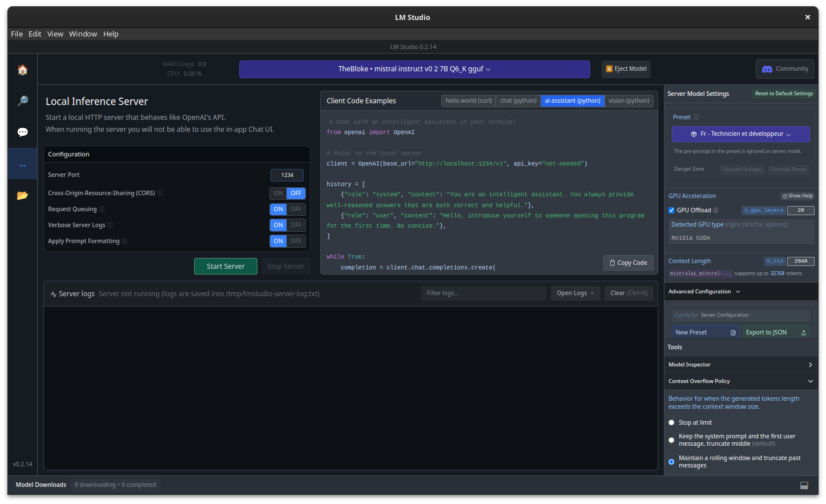This screenshot has width=826, height=504.
Task: Click the info icon next to Request Queuing
Action: (102, 209)
